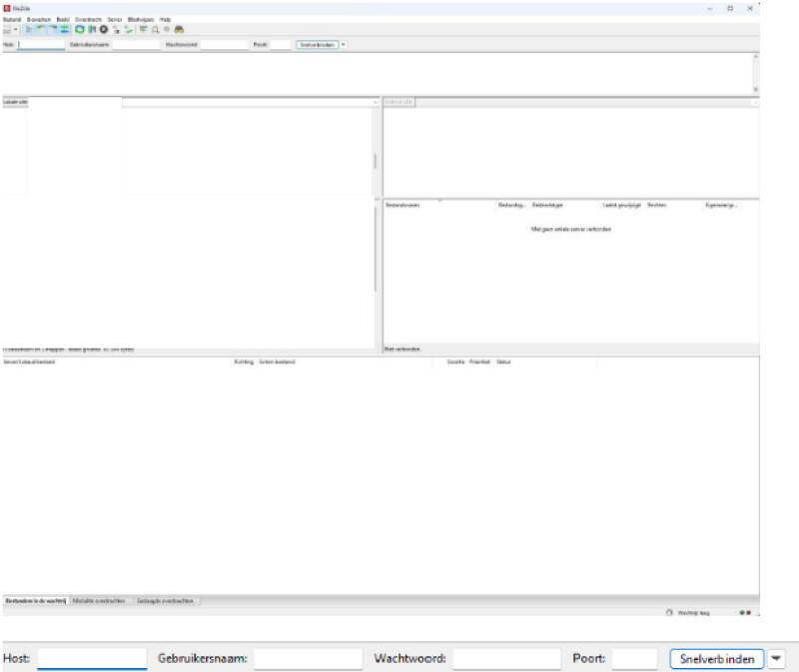Open the Site Manager icon
This screenshot has height=672, width=799.
7,30
